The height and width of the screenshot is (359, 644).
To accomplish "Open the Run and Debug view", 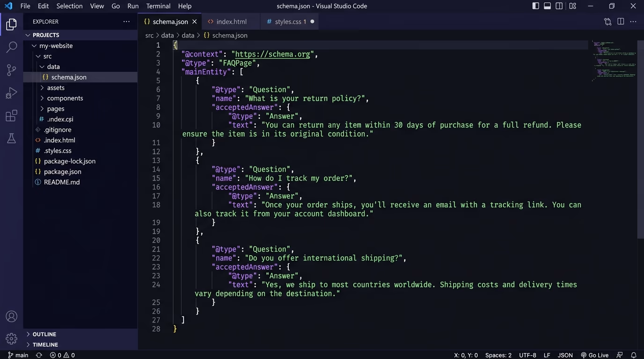I will (11, 93).
